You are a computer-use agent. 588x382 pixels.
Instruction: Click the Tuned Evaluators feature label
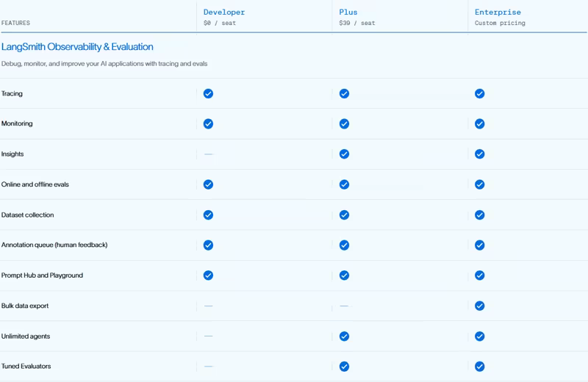tap(26, 366)
